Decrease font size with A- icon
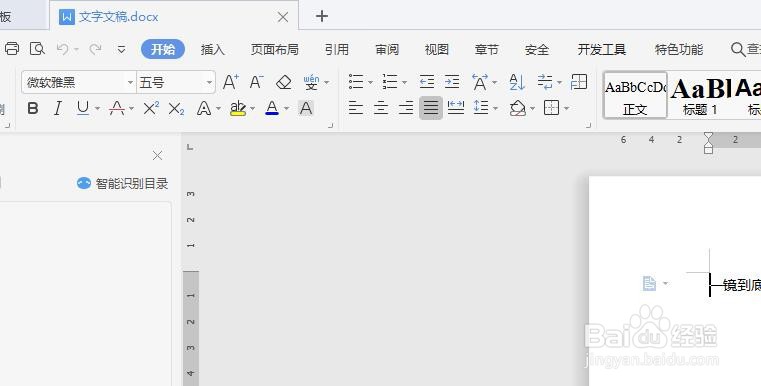The height and width of the screenshot is (386, 761). (x=256, y=82)
